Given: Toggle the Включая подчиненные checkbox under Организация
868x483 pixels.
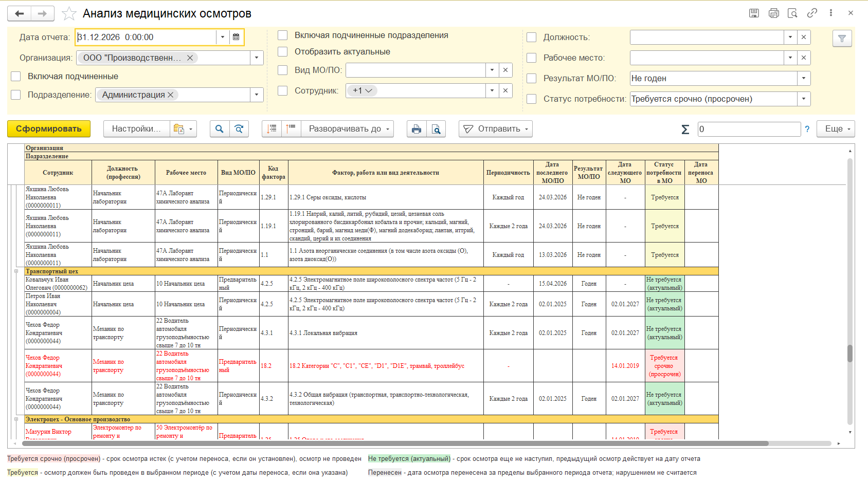Looking at the screenshot, I should click(16, 77).
